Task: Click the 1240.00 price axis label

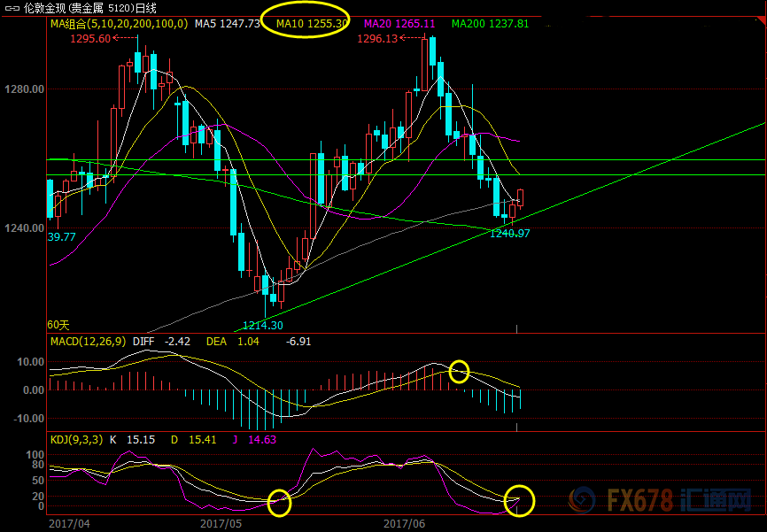Action: (x=24, y=227)
